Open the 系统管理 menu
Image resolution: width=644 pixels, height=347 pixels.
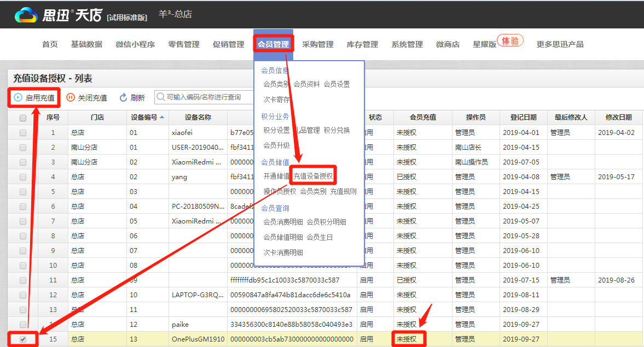pos(407,44)
